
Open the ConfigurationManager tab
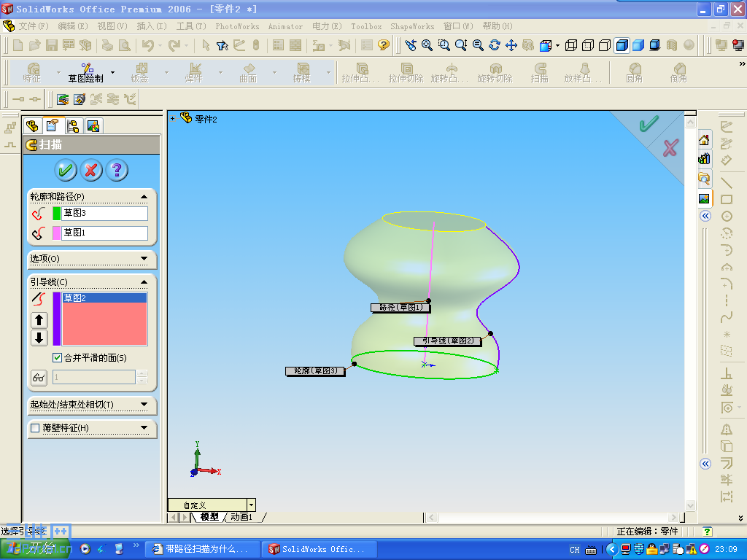73,126
